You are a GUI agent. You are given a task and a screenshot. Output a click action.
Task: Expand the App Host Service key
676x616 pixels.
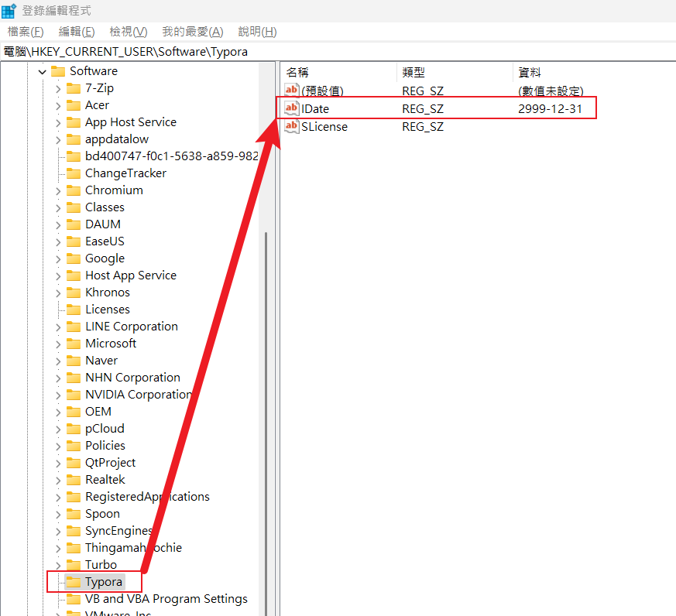click(58, 123)
